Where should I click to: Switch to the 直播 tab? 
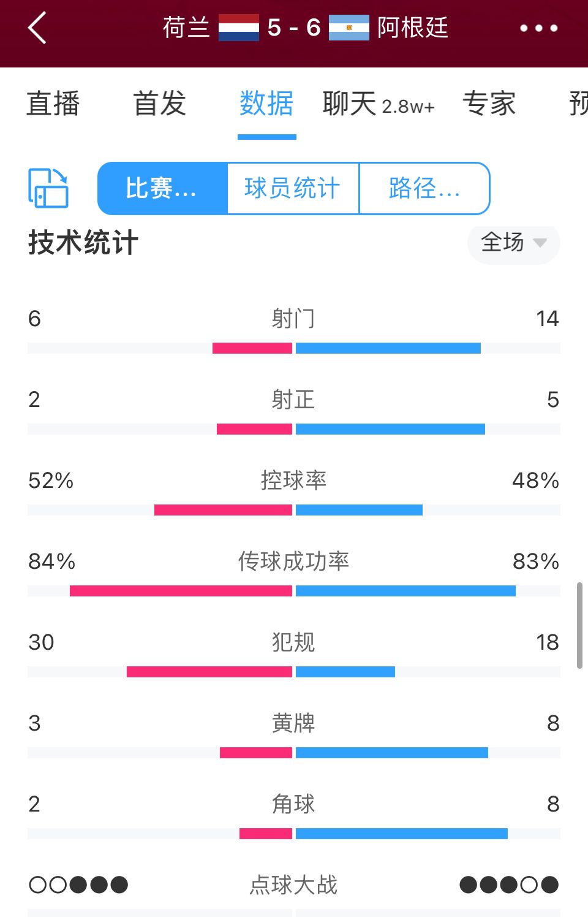tap(53, 103)
